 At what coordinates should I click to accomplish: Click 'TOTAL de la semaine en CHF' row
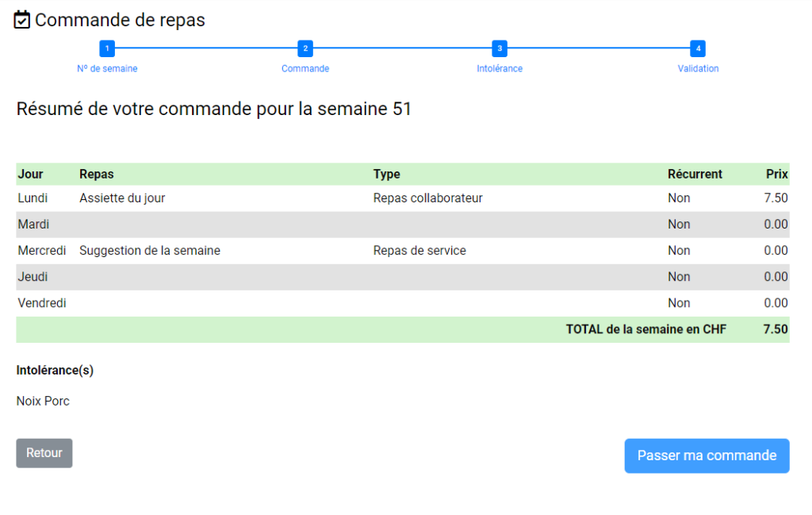click(x=403, y=329)
